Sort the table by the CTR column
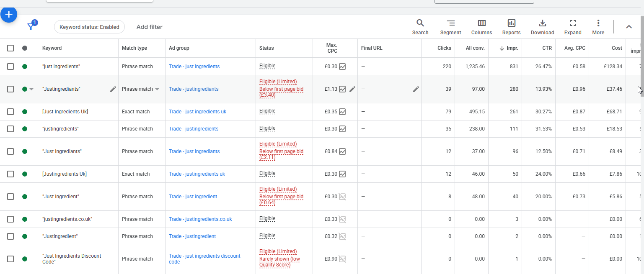 tap(547, 48)
